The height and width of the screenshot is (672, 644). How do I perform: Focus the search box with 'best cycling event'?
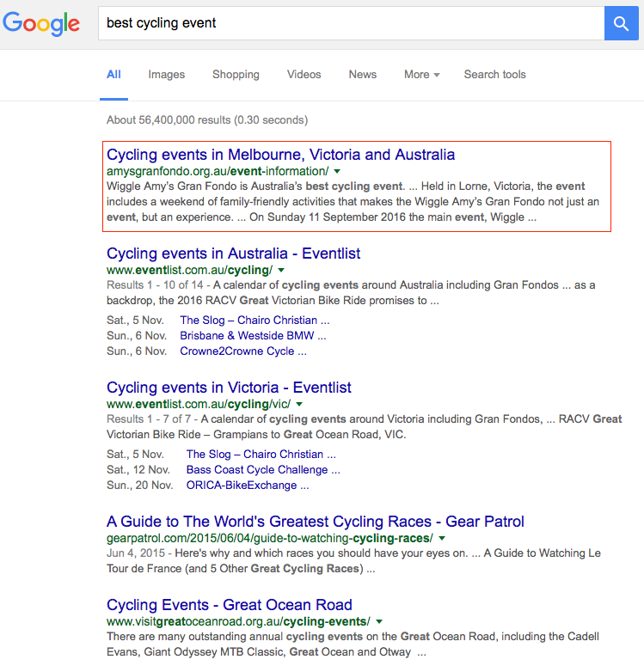(351, 23)
